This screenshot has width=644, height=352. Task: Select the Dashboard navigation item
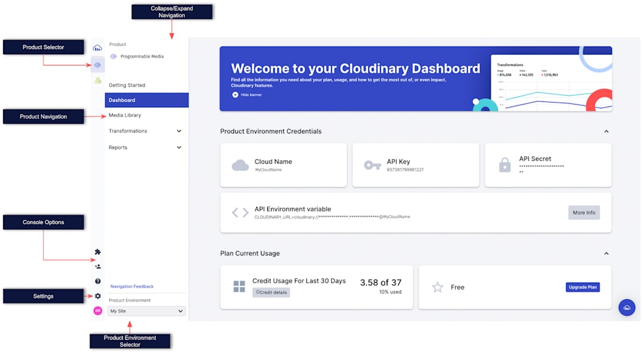147,100
